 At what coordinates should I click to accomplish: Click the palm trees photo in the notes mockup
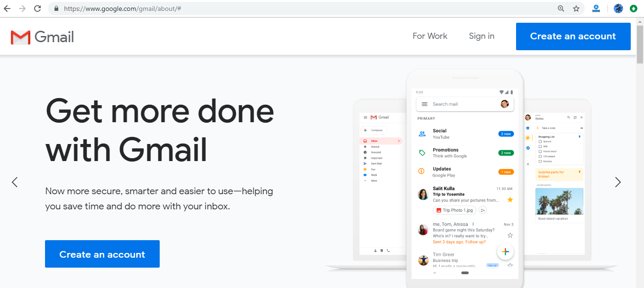tap(559, 201)
